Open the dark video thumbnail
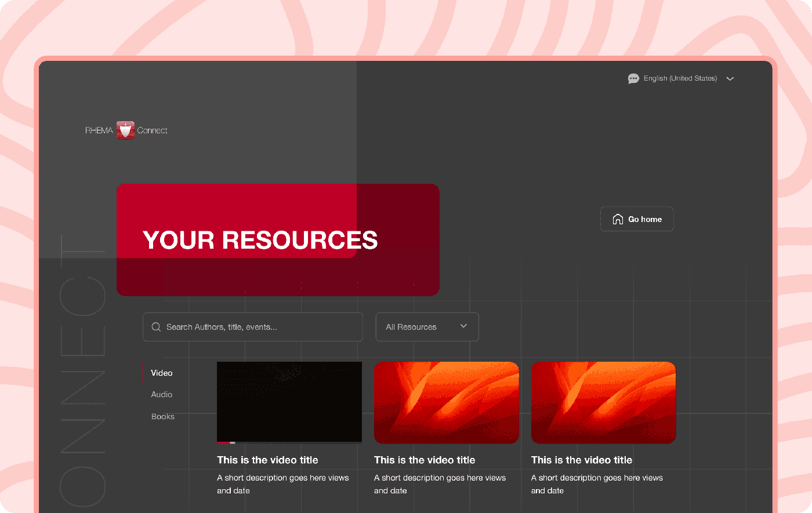Screen dimensions: 812x513 click(289, 402)
